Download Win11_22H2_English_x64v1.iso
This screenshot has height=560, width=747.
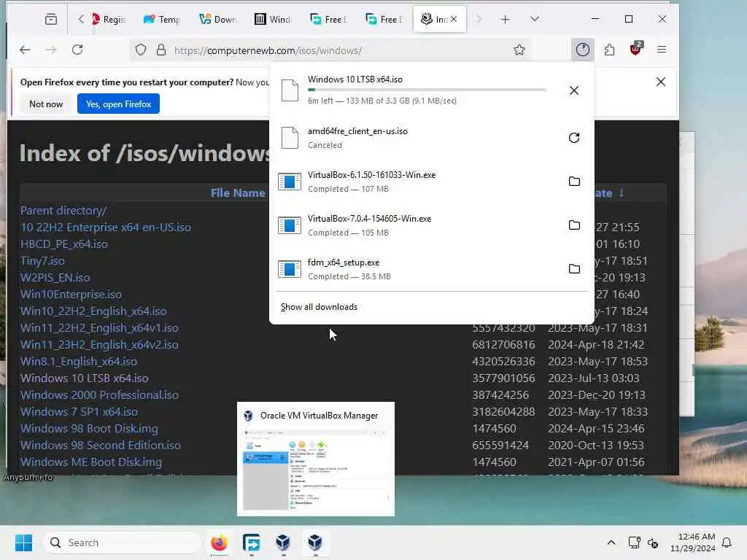pyautogui.click(x=99, y=327)
